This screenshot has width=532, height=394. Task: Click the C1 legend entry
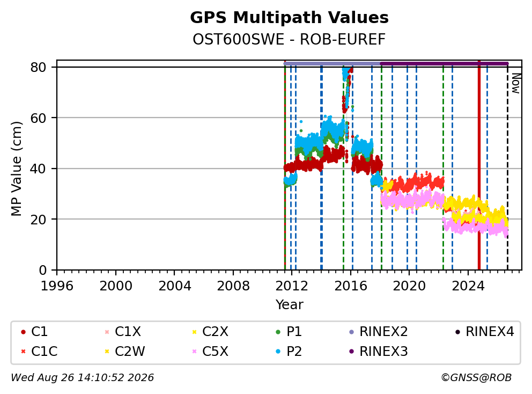34,332
